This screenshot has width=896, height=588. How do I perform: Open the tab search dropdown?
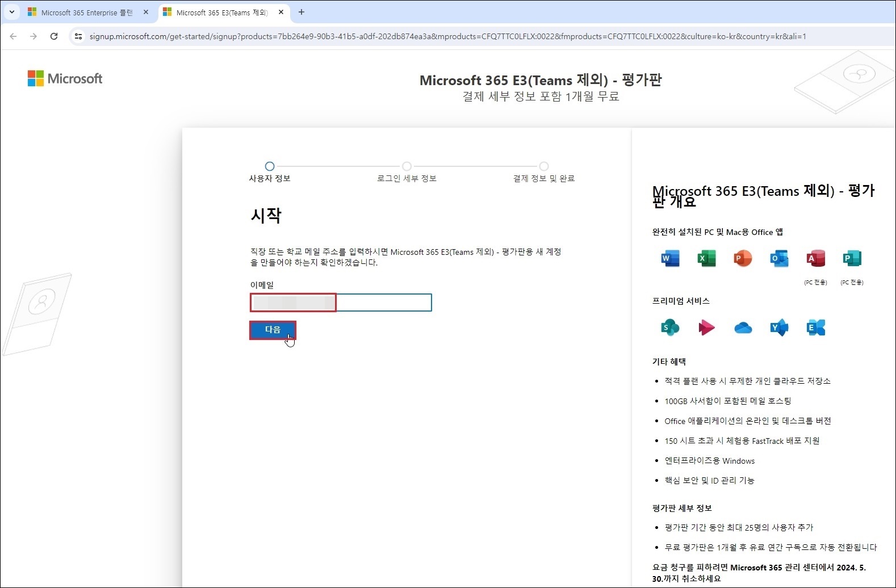click(x=11, y=12)
